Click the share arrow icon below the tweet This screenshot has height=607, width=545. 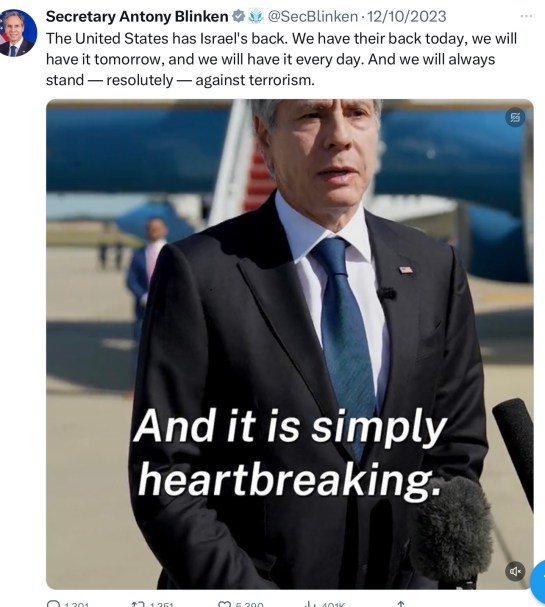pyautogui.click(x=401, y=604)
